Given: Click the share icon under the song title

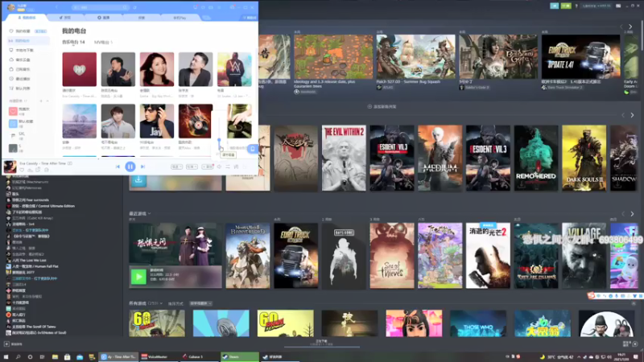Looking at the screenshot, I should pos(38,170).
